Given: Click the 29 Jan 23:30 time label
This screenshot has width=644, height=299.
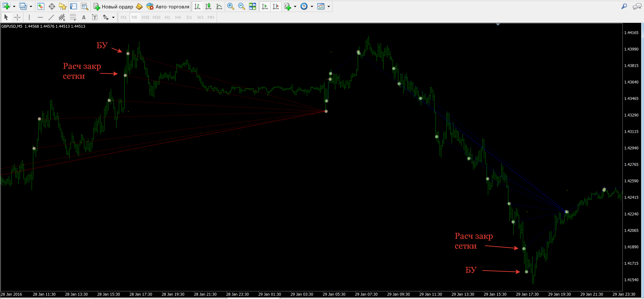Looking at the screenshot, I should [x=624, y=294].
